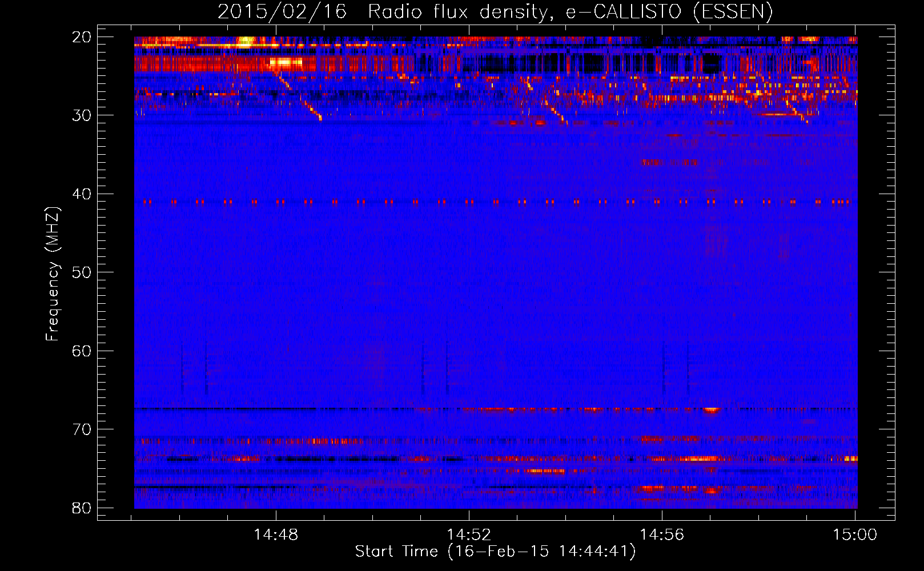The width and height of the screenshot is (924, 571).
Task: Click the 14:56 time tick label
Action: (x=662, y=534)
